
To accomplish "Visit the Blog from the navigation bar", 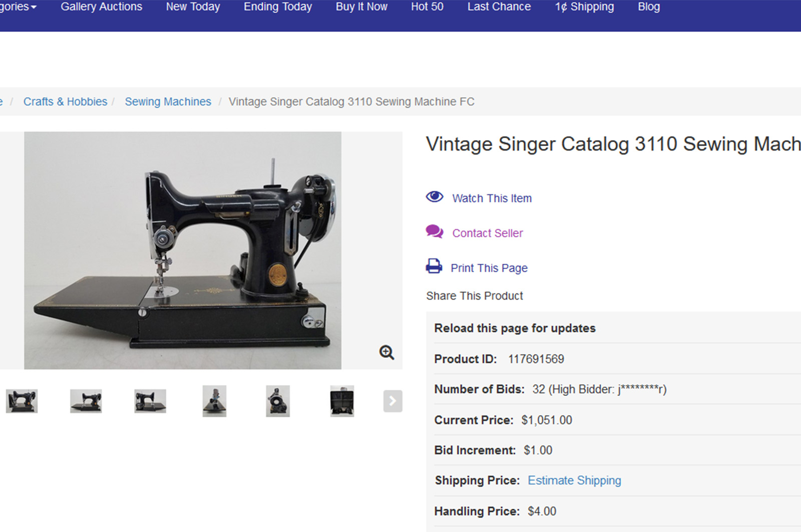I will coord(649,7).
